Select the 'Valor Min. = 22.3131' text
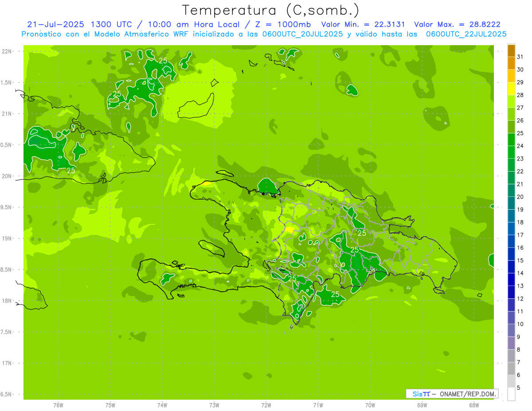 363,24
